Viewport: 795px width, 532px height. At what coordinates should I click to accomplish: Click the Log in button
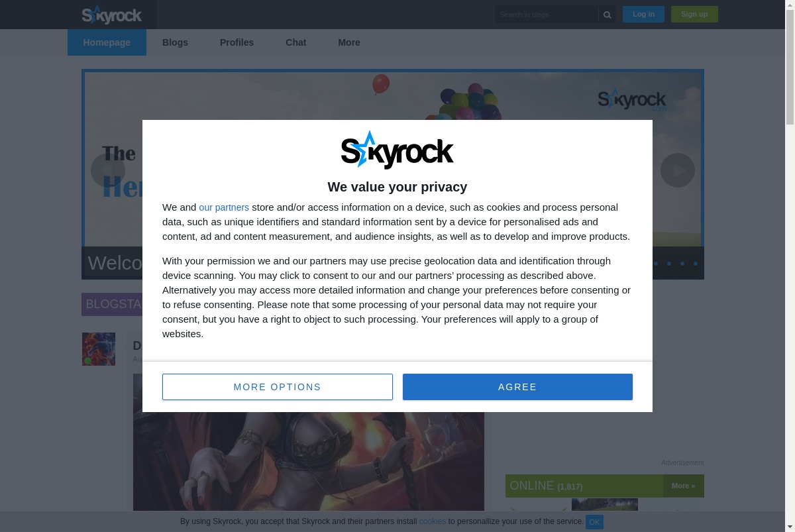click(x=643, y=14)
